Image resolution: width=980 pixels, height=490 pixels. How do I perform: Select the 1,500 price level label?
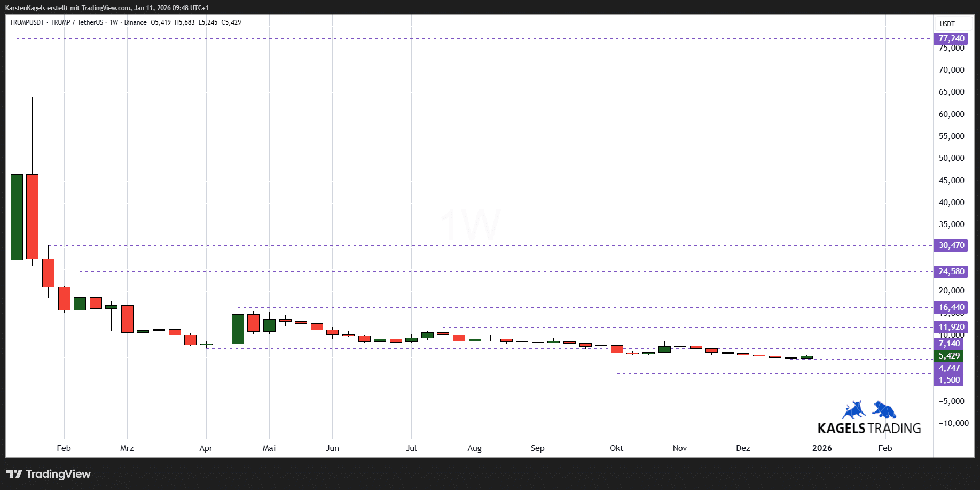(x=949, y=380)
